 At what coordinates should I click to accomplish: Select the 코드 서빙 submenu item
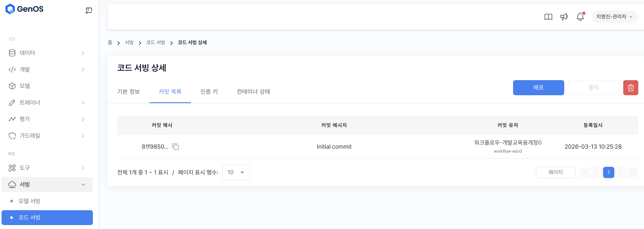(x=47, y=217)
